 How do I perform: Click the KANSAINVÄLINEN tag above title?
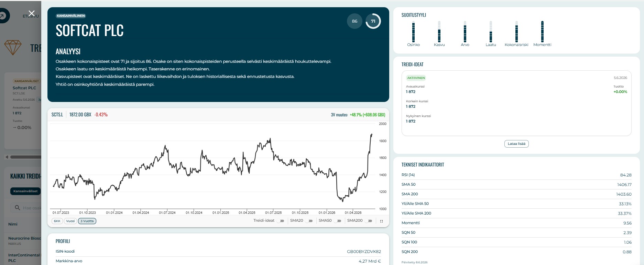[x=71, y=16]
